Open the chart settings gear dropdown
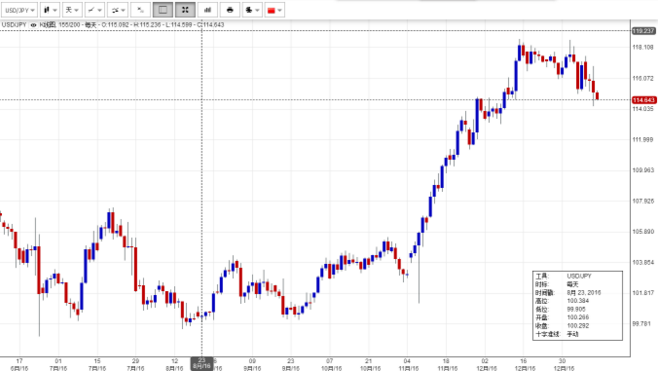Viewport: 663px width, 373px height. click(252, 10)
